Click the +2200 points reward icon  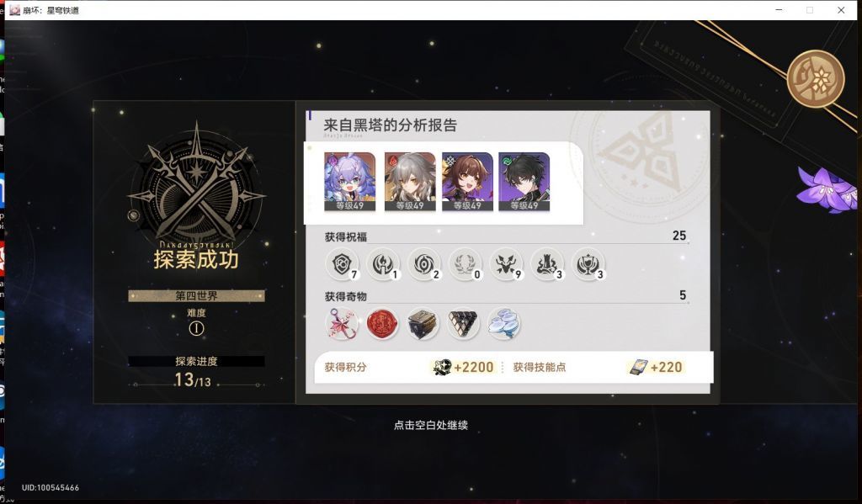click(x=442, y=367)
